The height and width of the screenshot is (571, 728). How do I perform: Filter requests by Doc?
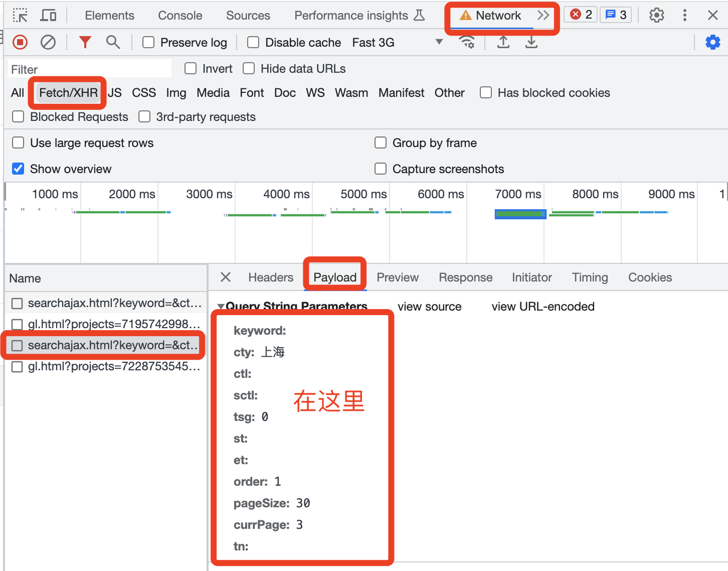[x=285, y=93]
